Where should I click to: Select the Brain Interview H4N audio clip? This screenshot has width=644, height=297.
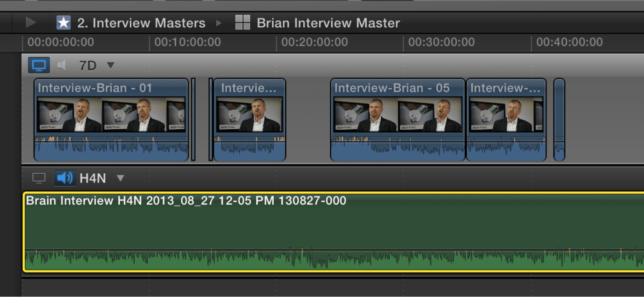322,230
